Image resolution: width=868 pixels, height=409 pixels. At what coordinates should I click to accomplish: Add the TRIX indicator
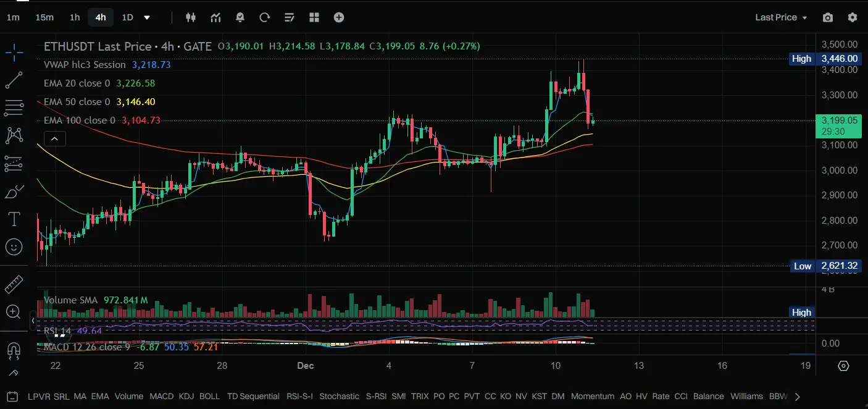pyautogui.click(x=420, y=396)
